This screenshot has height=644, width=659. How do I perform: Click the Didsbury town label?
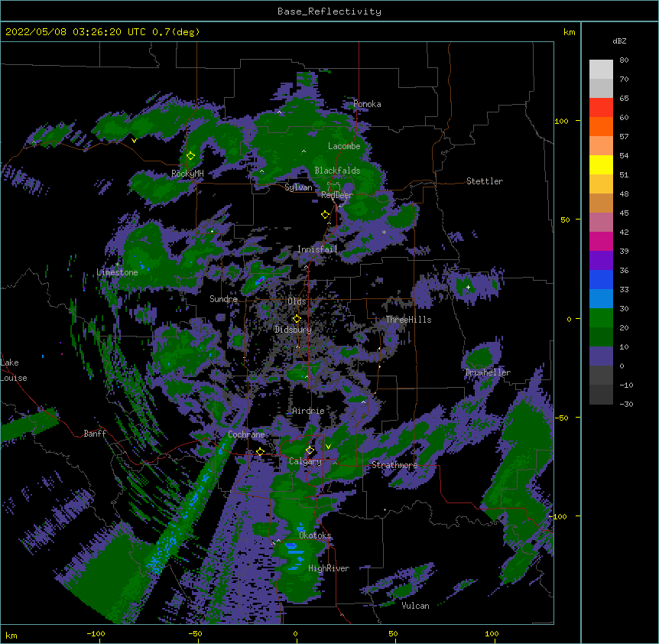point(293,330)
